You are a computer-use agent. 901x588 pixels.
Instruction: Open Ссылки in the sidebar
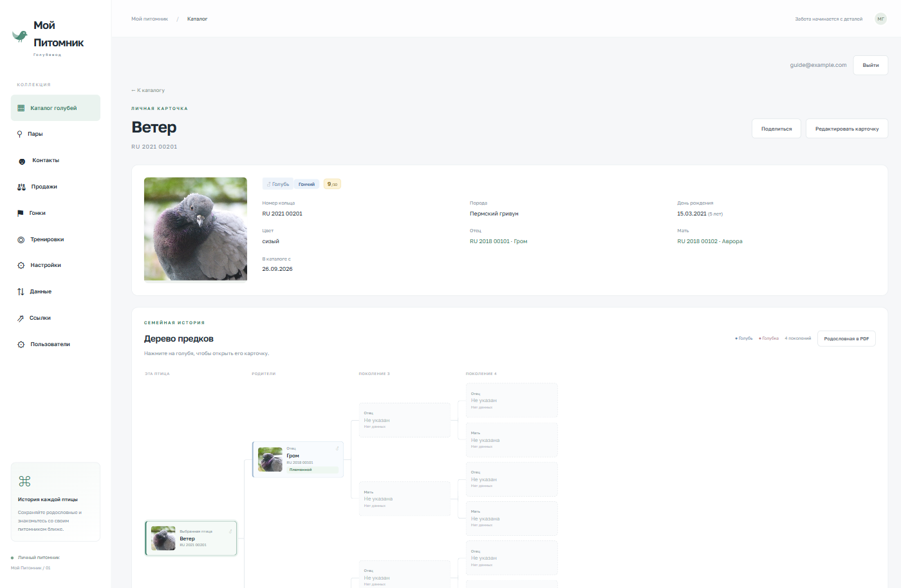pos(55,318)
